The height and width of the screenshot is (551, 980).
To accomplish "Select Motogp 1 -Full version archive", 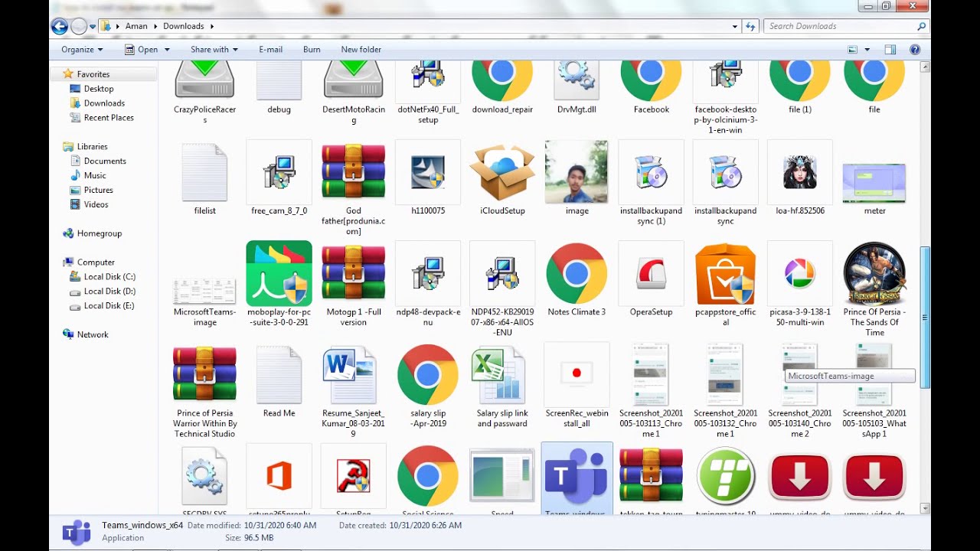I will coord(353,273).
